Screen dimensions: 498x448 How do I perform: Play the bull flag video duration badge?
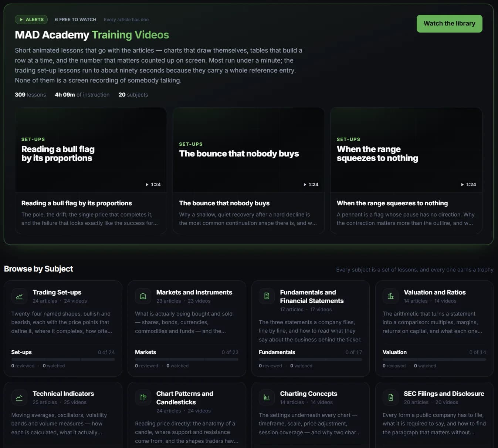[153, 185]
